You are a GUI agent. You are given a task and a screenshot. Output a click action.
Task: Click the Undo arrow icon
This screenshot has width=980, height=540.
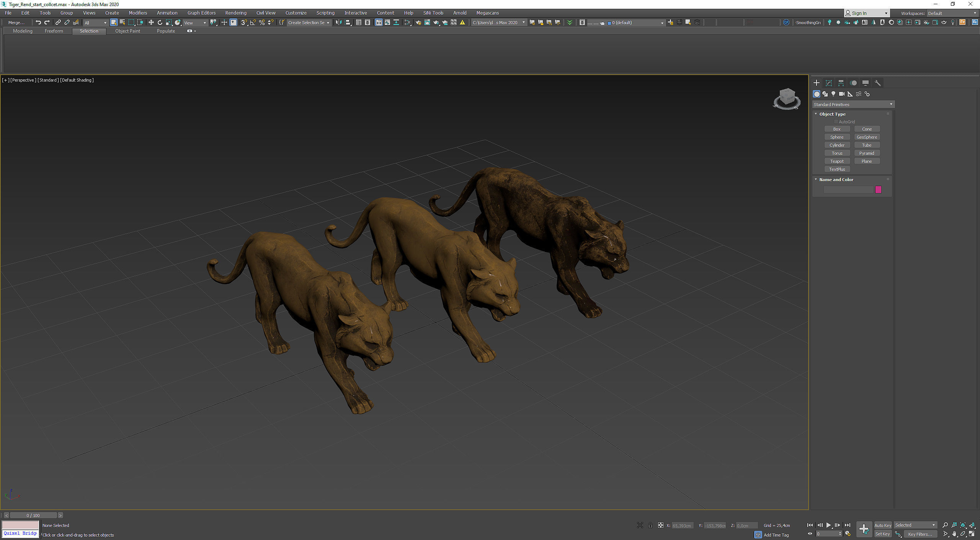[x=38, y=23]
